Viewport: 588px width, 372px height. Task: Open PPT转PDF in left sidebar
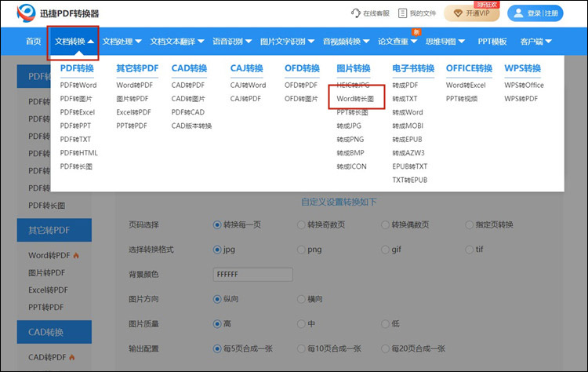pos(46,307)
